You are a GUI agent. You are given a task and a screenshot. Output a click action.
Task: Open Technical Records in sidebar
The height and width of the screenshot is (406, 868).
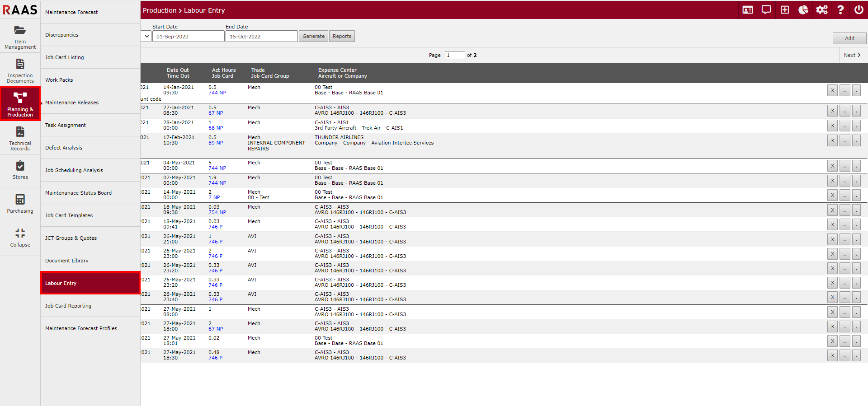point(20,138)
